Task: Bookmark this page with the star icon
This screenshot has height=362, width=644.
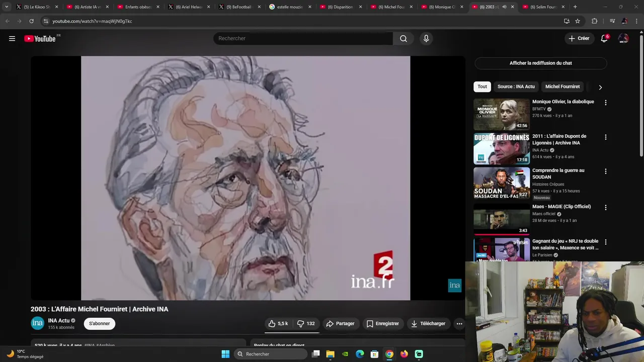Action: pos(578,21)
